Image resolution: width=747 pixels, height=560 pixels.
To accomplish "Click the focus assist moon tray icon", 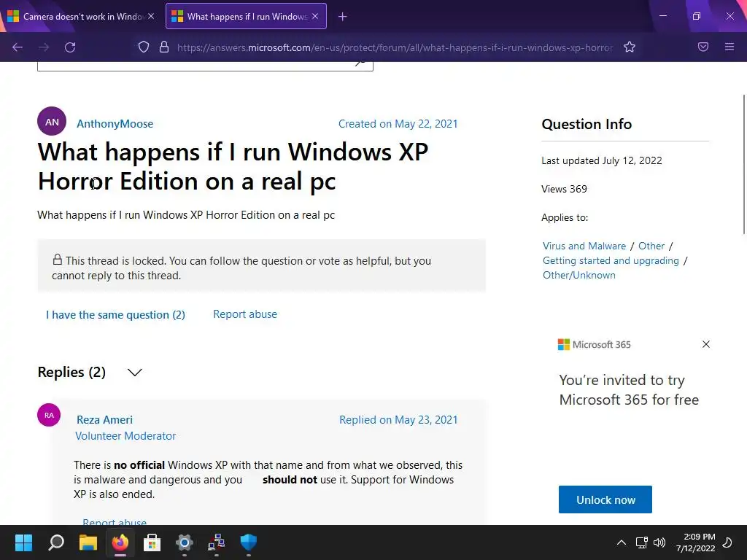I will point(727,542).
